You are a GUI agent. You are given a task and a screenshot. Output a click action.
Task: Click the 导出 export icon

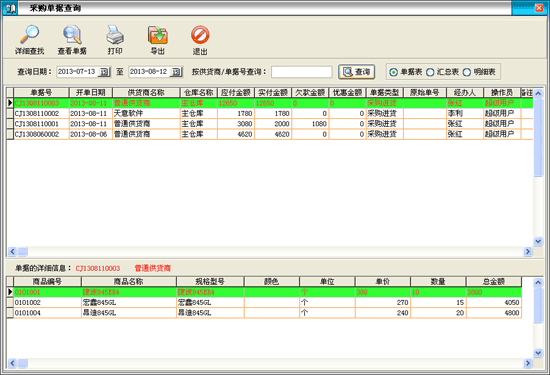click(157, 40)
